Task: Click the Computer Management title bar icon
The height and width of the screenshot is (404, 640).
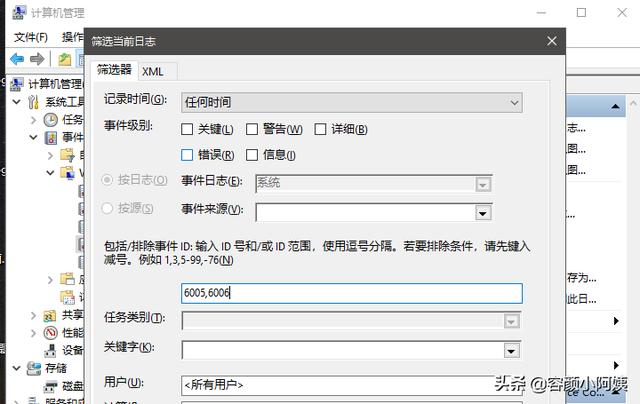Action: tap(19, 13)
